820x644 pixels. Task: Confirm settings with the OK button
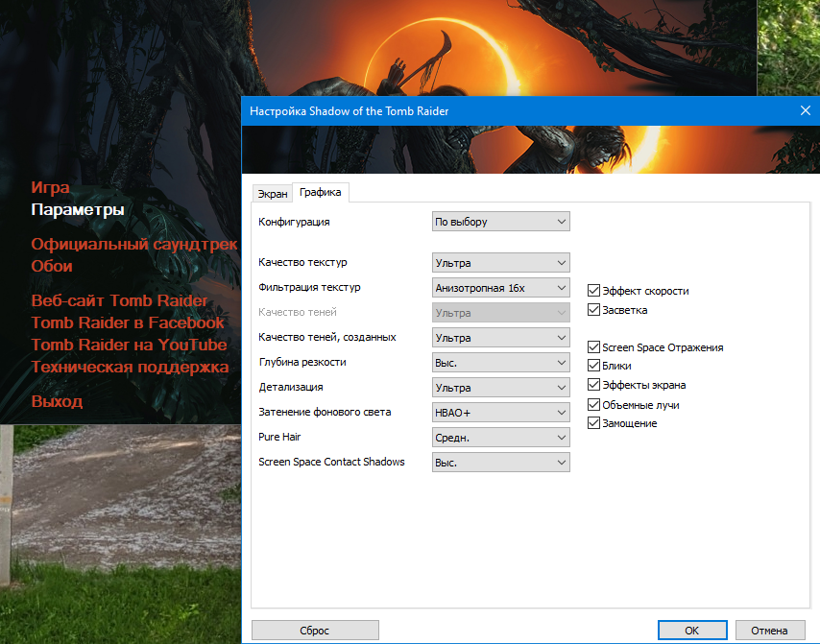tap(692, 631)
